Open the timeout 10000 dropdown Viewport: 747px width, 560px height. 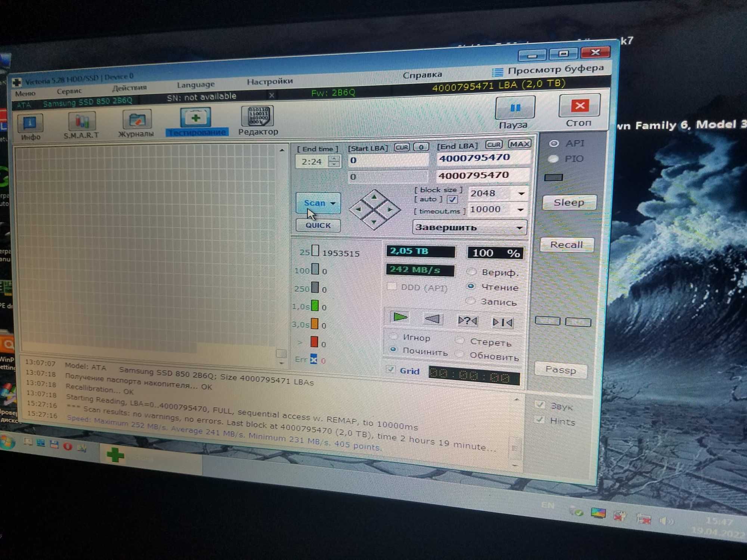521,209
